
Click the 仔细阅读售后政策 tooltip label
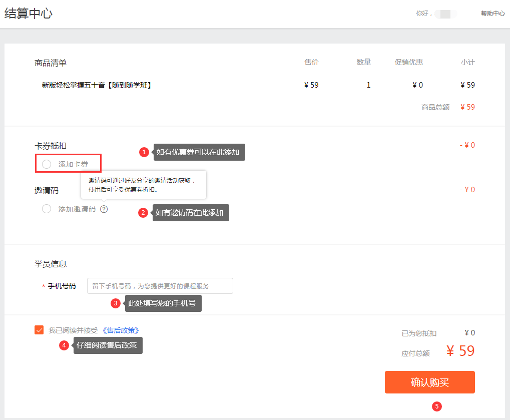(108, 345)
